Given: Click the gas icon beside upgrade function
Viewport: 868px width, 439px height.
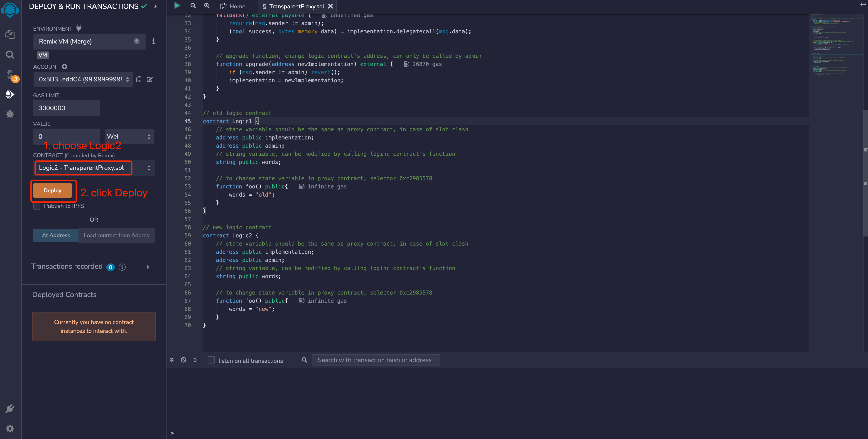Looking at the screenshot, I should (406, 64).
